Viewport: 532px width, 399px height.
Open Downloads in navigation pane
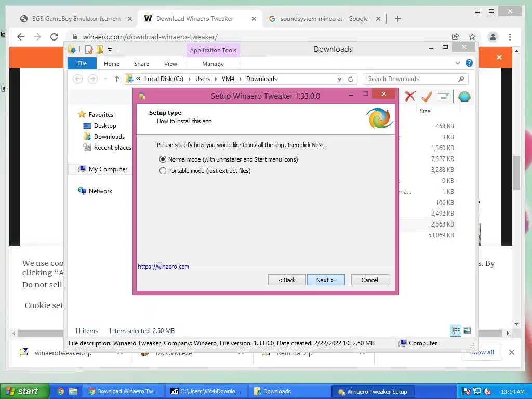tap(109, 137)
